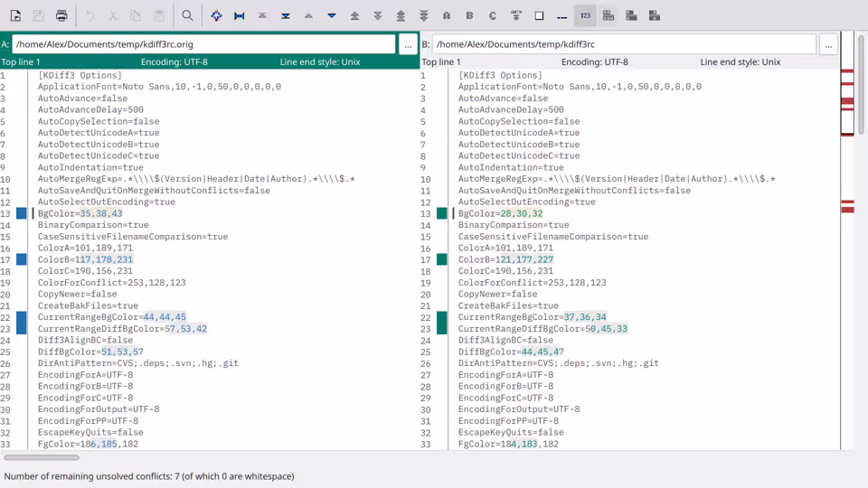Viewport: 868px width, 488px height.
Task: Toggle show space and tab characters
Action: [561, 16]
